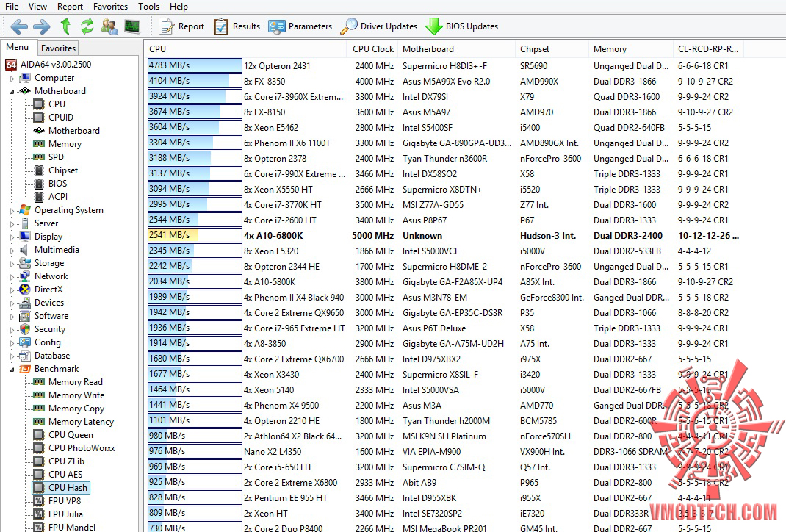The height and width of the screenshot is (532, 786).
Task: Open the Memory Latency benchmark
Action: pyautogui.click(x=73, y=422)
